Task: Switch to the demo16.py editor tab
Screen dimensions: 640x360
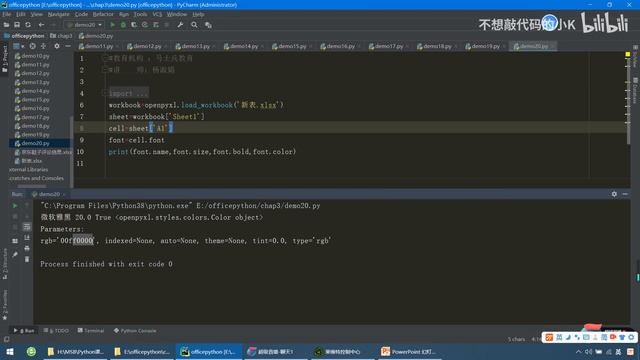Action: click(340, 46)
